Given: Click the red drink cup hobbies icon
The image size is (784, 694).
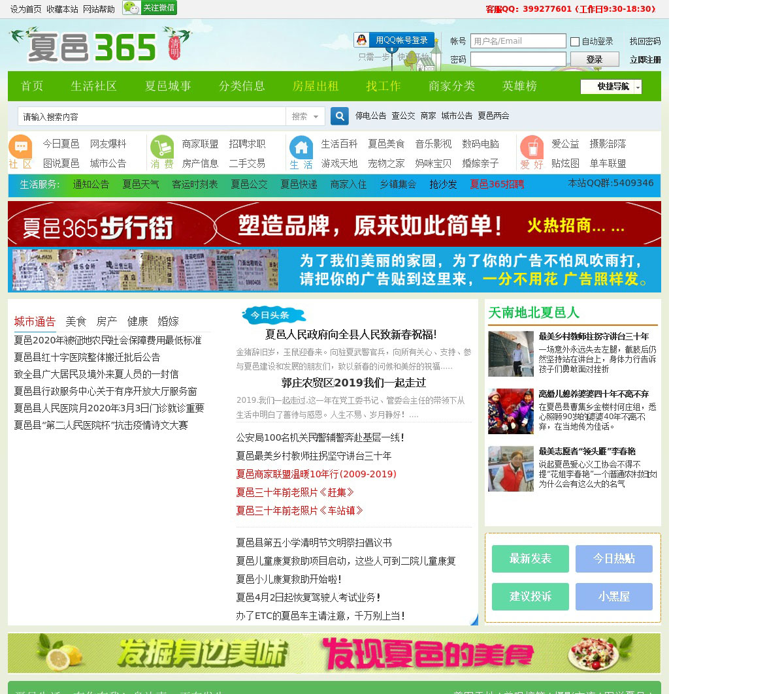Looking at the screenshot, I should [531, 147].
